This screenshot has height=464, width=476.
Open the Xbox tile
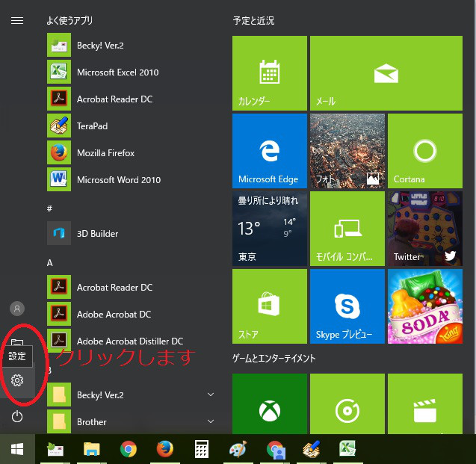pos(270,403)
